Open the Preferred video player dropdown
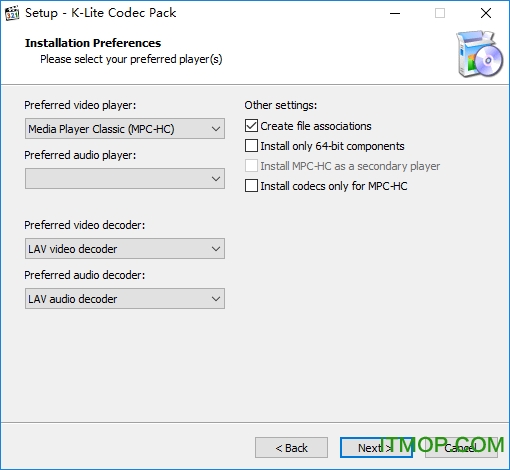The width and height of the screenshot is (510, 470). (125, 129)
